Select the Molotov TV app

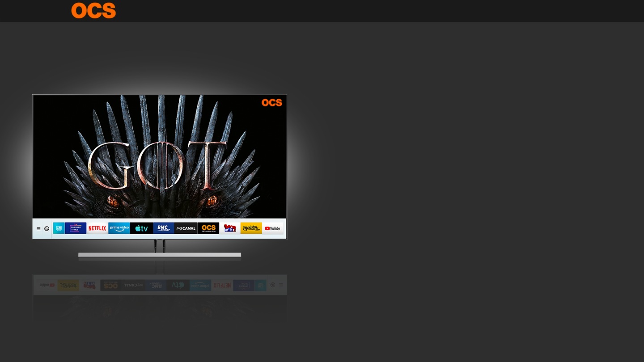tap(251, 228)
